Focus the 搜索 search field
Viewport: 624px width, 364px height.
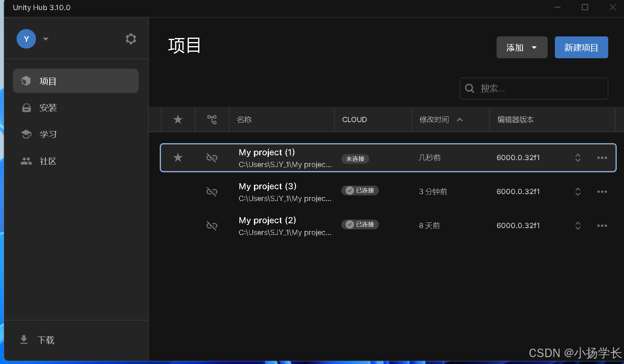coord(534,89)
